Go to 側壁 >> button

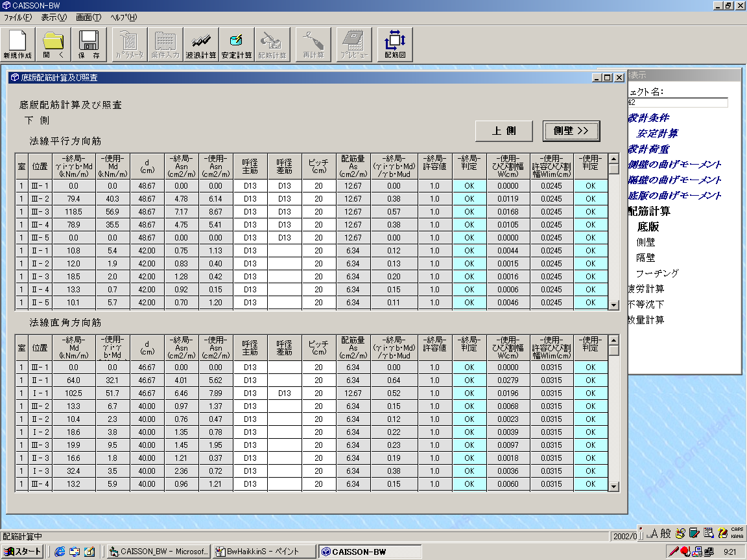[x=571, y=131]
